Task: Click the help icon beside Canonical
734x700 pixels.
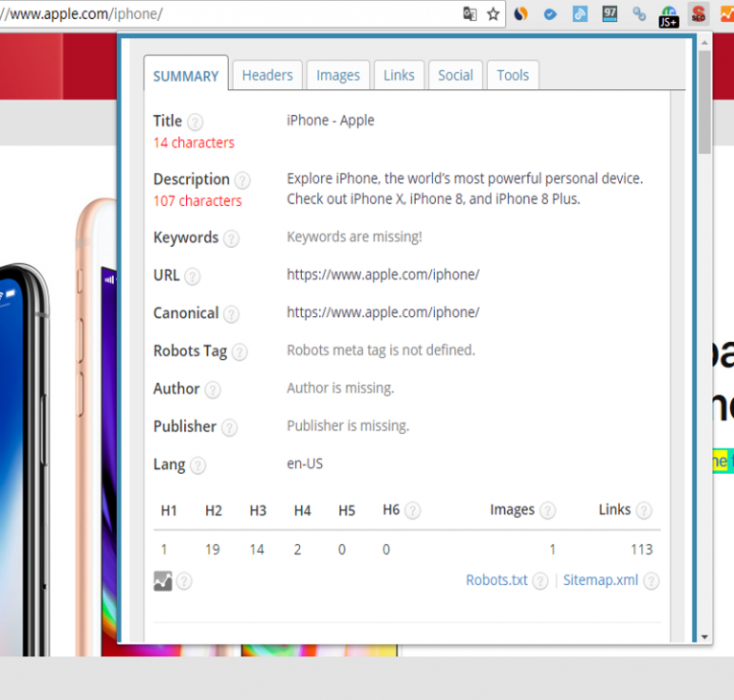Action: 231,314
